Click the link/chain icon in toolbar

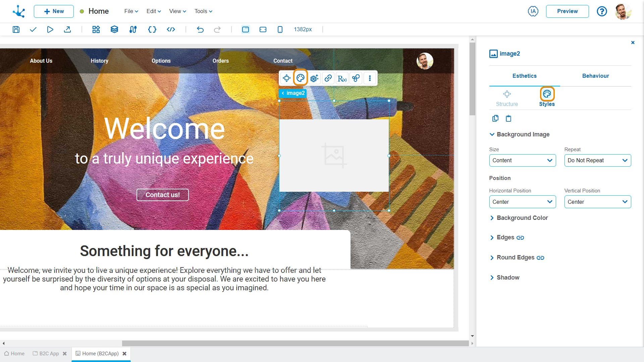click(328, 78)
